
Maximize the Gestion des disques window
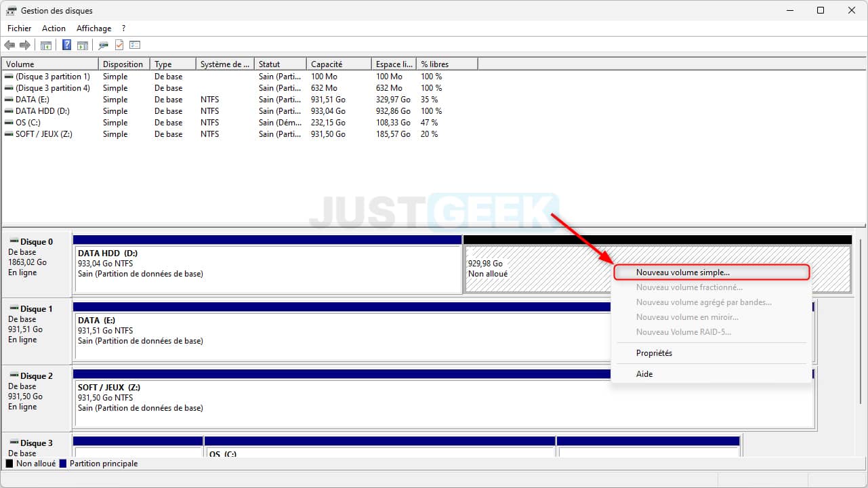click(x=821, y=11)
